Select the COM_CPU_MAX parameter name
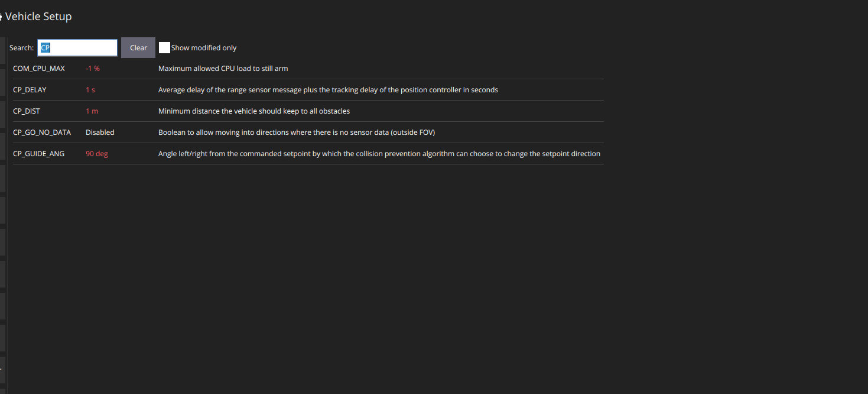This screenshot has width=868, height=394. point(39,69)
